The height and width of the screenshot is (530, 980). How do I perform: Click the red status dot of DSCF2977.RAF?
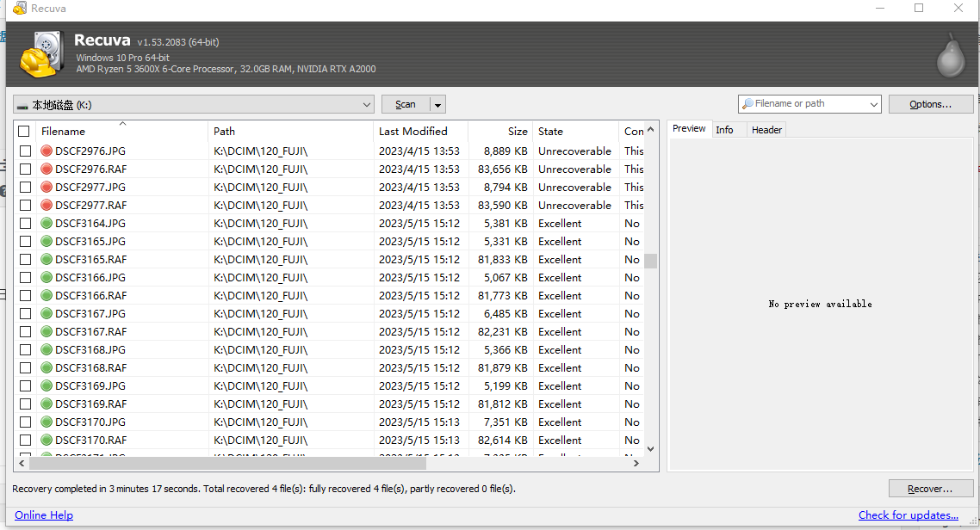[x=47, y=205]
